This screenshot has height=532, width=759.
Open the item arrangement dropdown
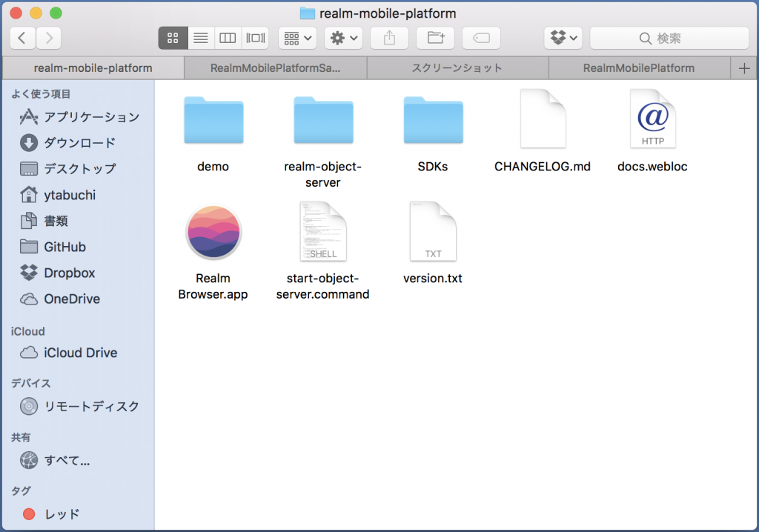click(298, 38)
